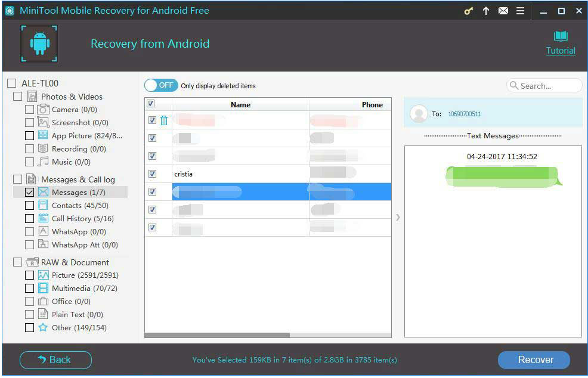The width and height of the screenshot is (588, 378).
Task: Select the Picture (2591/2591) category
Action: click(85, 275)
